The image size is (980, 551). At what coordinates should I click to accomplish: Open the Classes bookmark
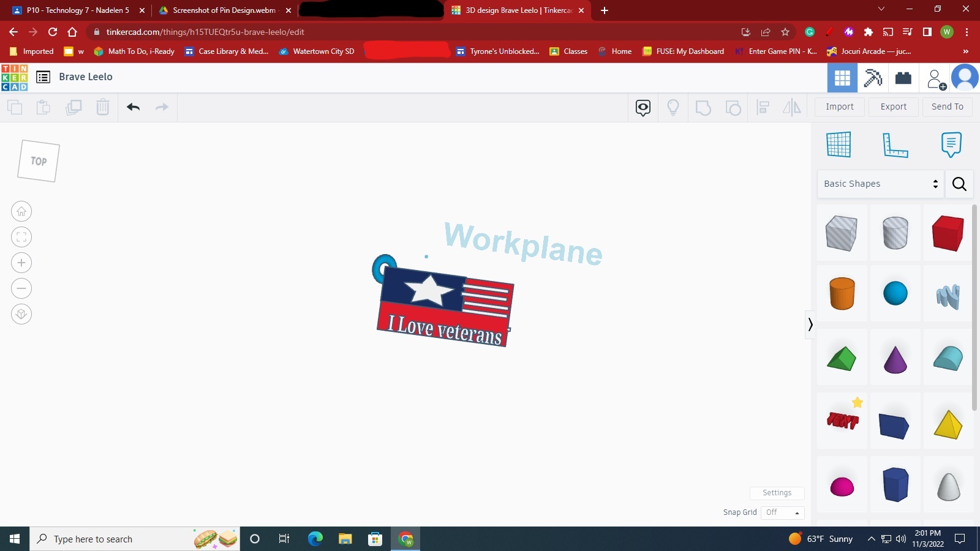click(568, 51)
